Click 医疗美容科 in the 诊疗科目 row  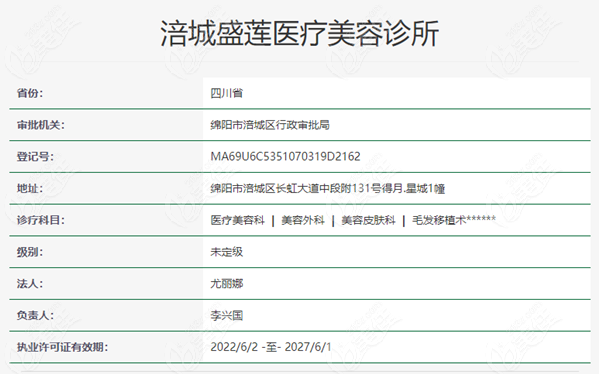[237, 220]
